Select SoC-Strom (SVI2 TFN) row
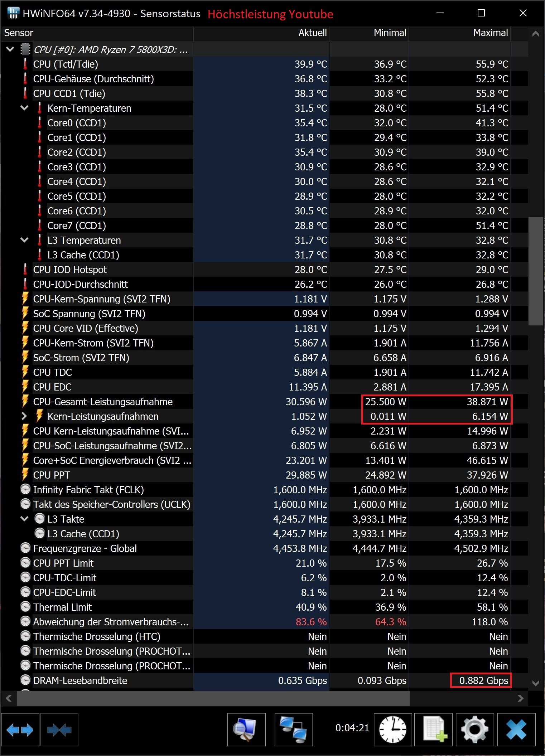 (x=264, y=358)
